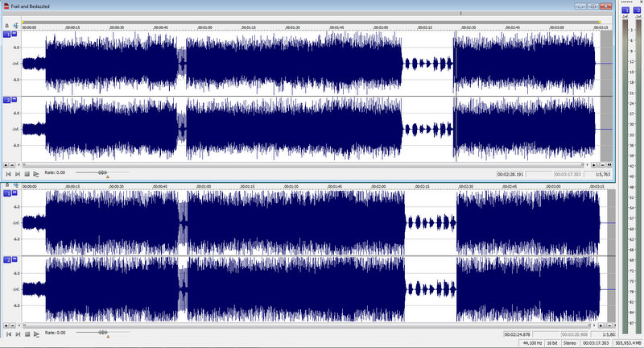The height and width of the screenshot is (348, 644).
Task: Click the overview bar above the top ruler
Action: coord(308,13)
